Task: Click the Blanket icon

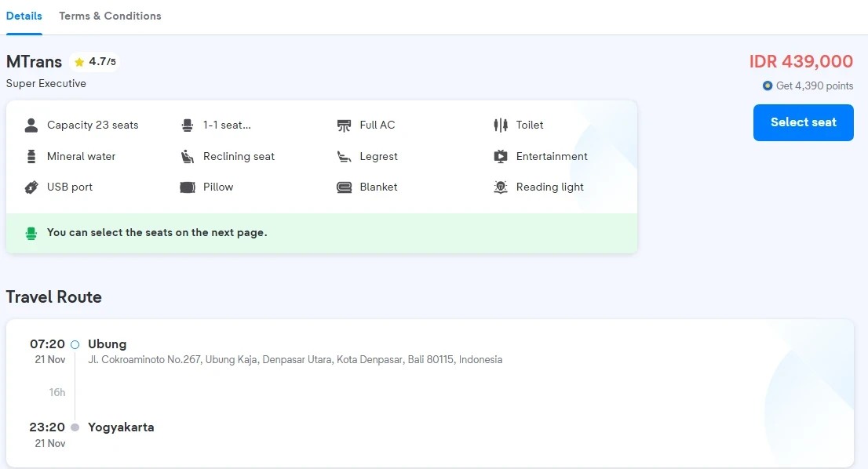Action: pyautogui.click(x=344, y=187)
